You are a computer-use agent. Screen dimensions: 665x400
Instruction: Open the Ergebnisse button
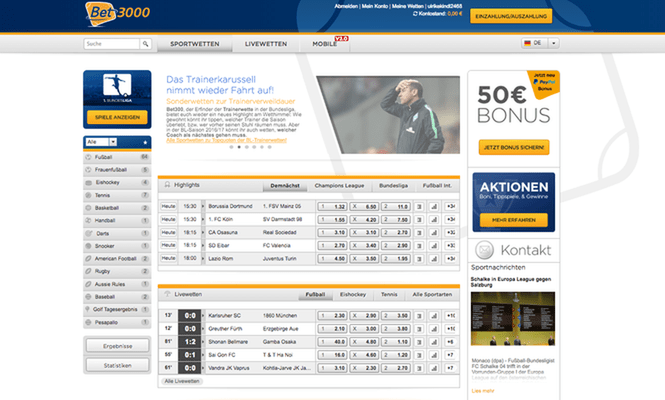[x=117, y=346]
